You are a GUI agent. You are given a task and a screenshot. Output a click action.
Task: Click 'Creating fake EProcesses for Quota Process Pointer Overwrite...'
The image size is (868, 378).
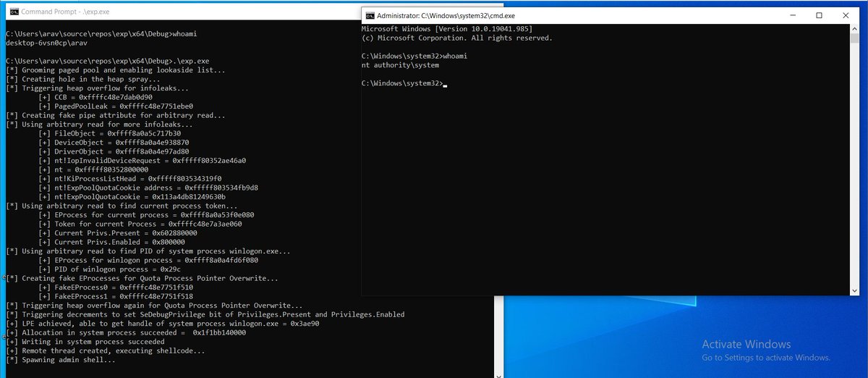point(142,278)
